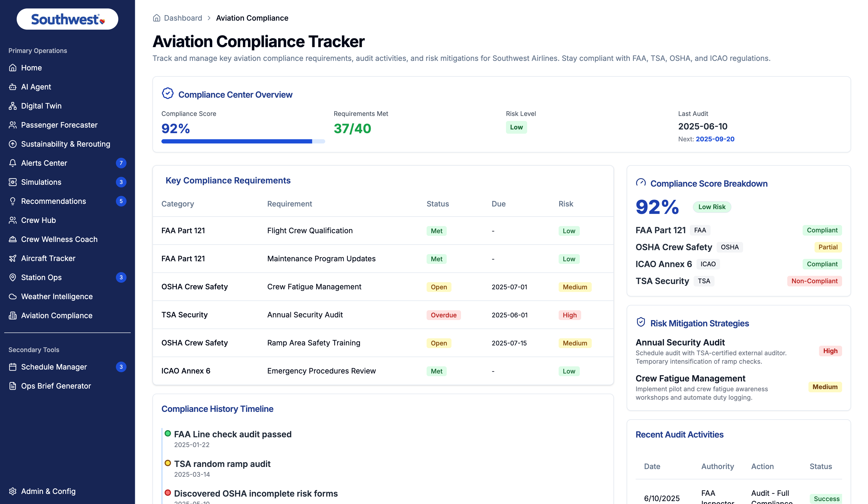Click the breadcrumb home icon
Screen dimensions: 868x504
point(157,18)
